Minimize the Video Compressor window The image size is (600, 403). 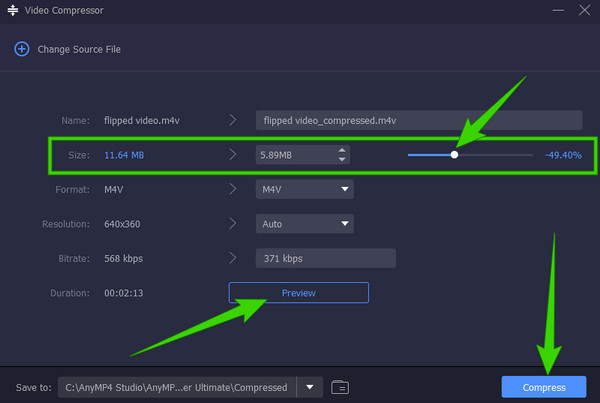[558, 10]
